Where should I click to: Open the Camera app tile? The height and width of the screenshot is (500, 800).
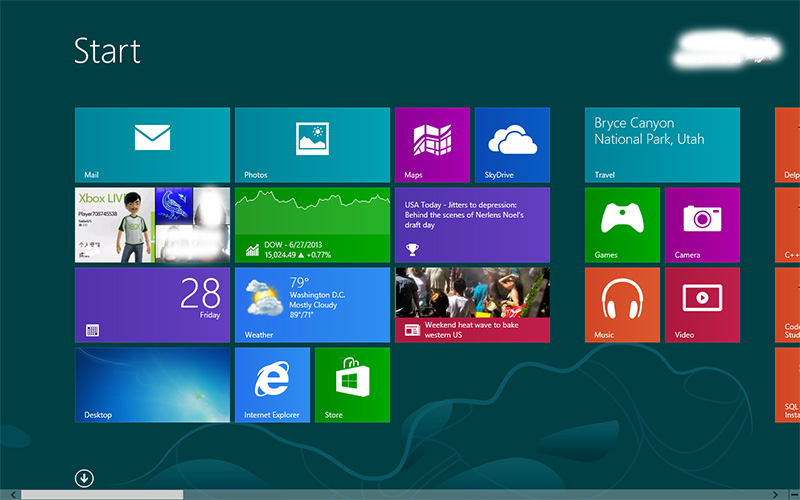[702, 224]
